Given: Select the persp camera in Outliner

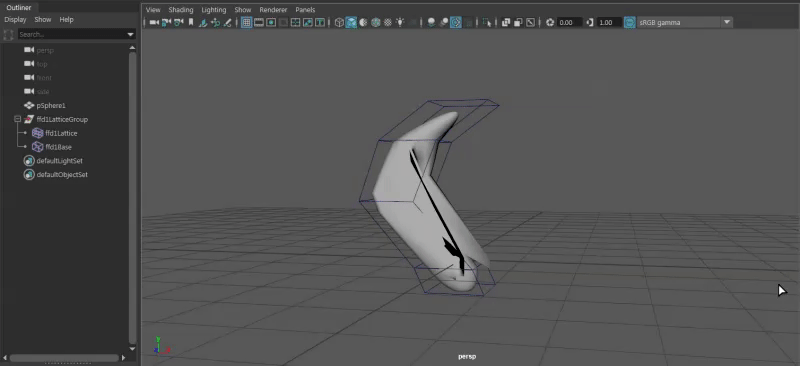Looking at the screenshot, I should pos(45,50).
